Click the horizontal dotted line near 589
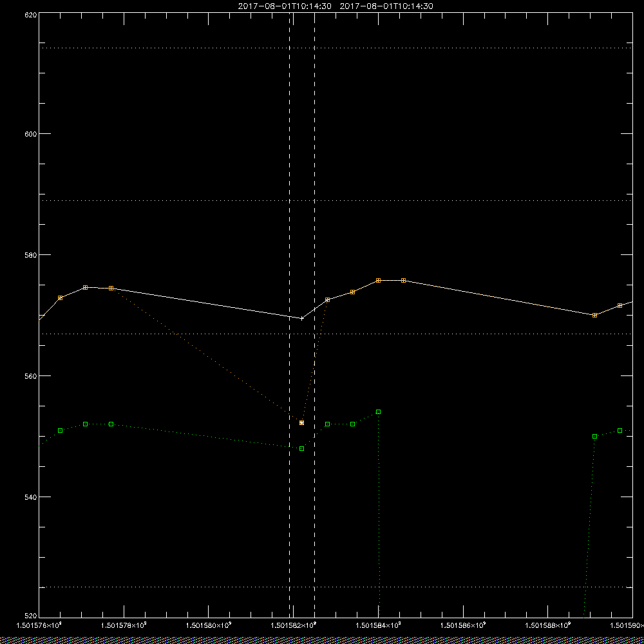 (336, 200)
